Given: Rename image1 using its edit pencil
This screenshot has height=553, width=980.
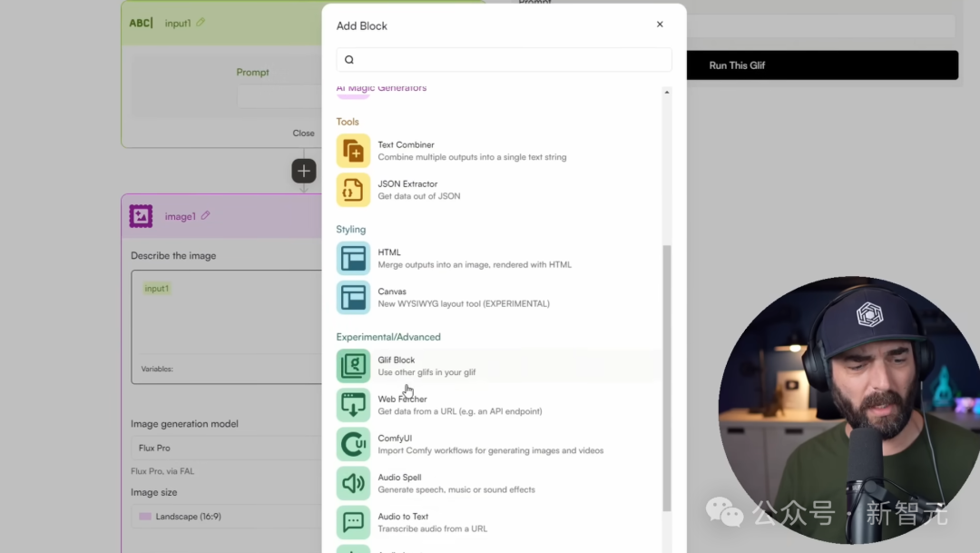Looking at the screenshot, I should coord(206,216).
